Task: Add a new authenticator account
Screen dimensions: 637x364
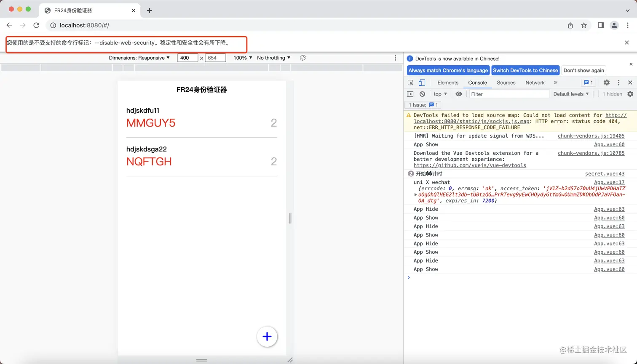Action: click(267, 337)
